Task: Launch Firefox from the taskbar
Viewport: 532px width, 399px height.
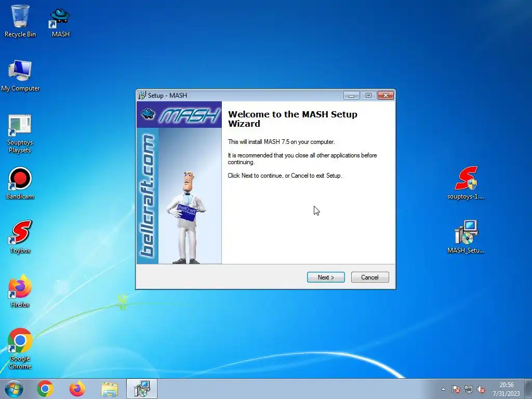Action: click(x=77, y=389)
